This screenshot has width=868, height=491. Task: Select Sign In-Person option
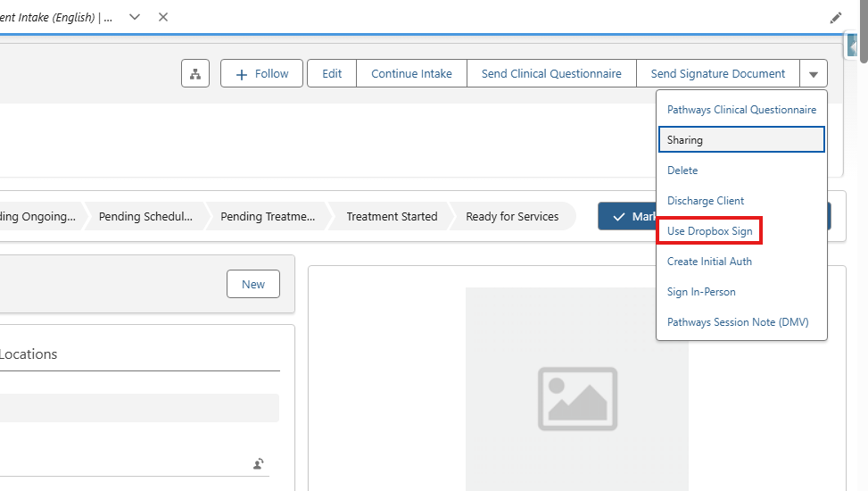point(741,292)
